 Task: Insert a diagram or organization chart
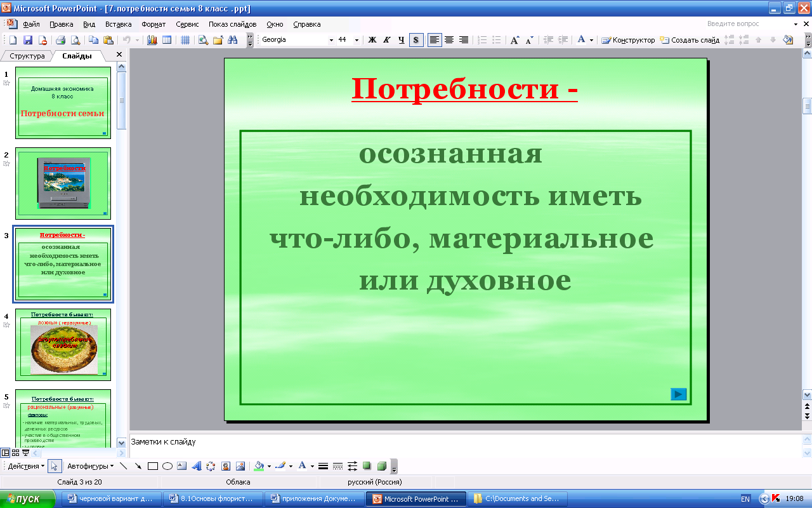click(x=211, y=466)
